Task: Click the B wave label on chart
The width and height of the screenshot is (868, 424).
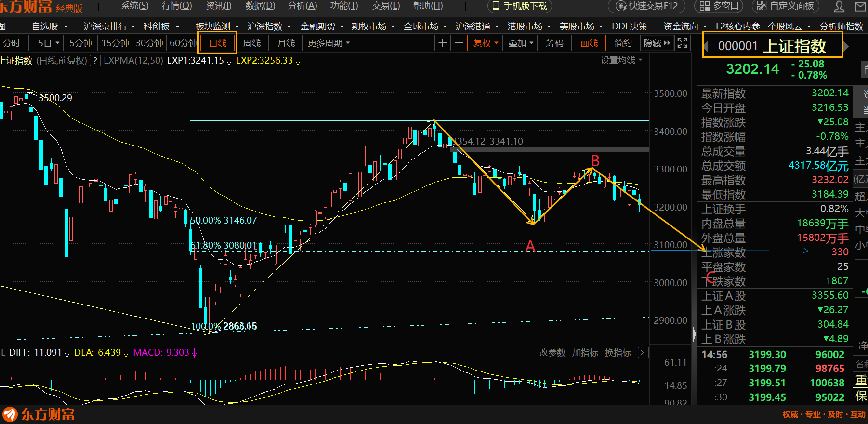Action: click(595, 160)
